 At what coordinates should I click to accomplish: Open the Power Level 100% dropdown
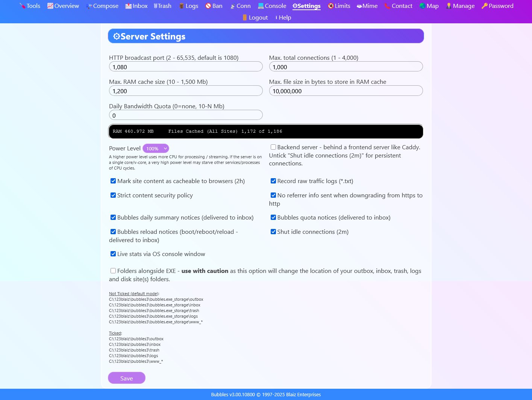pos(156,148)
